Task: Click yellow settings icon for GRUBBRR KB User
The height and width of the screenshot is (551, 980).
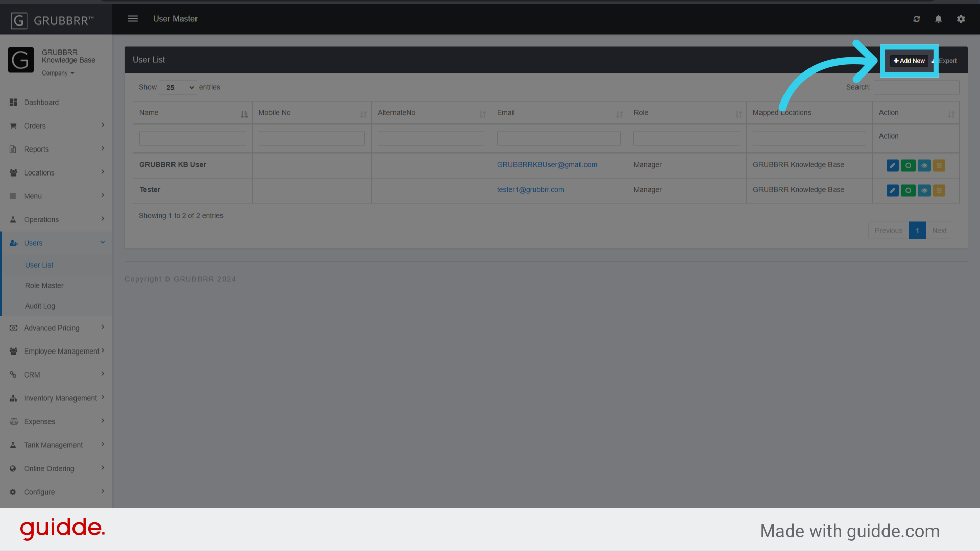Action: click(939, 165)
